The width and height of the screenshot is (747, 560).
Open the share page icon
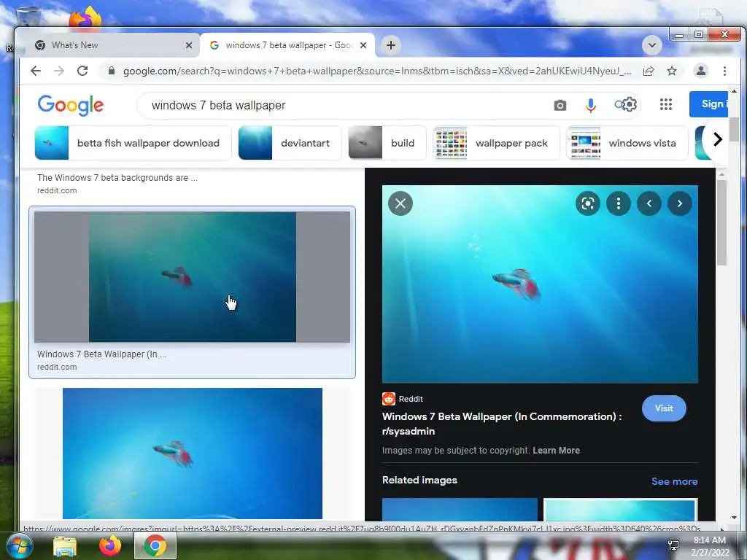pos(648,71)
